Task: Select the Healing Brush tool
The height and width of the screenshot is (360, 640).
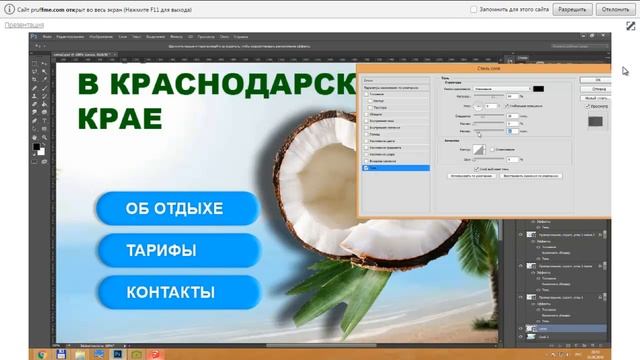Action: click(35, 88)
